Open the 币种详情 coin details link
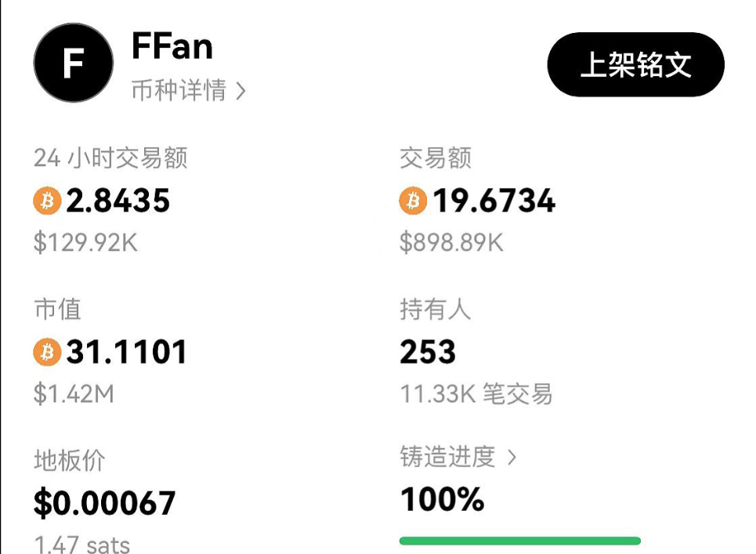 click(x=179, y=91)
